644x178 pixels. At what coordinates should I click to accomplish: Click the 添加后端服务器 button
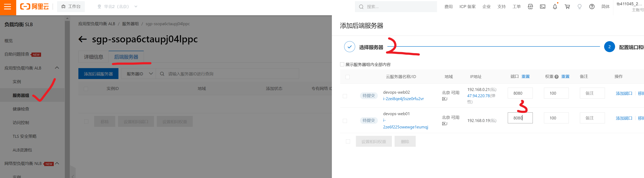(98, 74)
